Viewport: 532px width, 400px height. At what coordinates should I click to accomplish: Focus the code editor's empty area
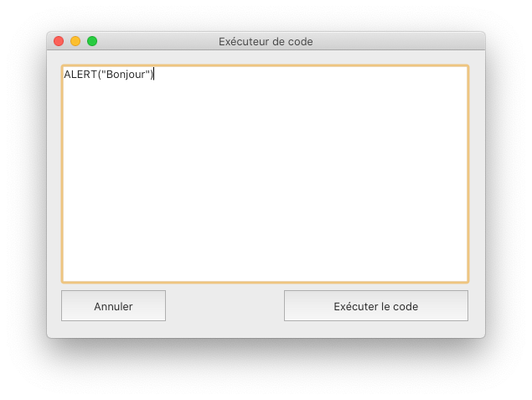click(x=265, y=180)
